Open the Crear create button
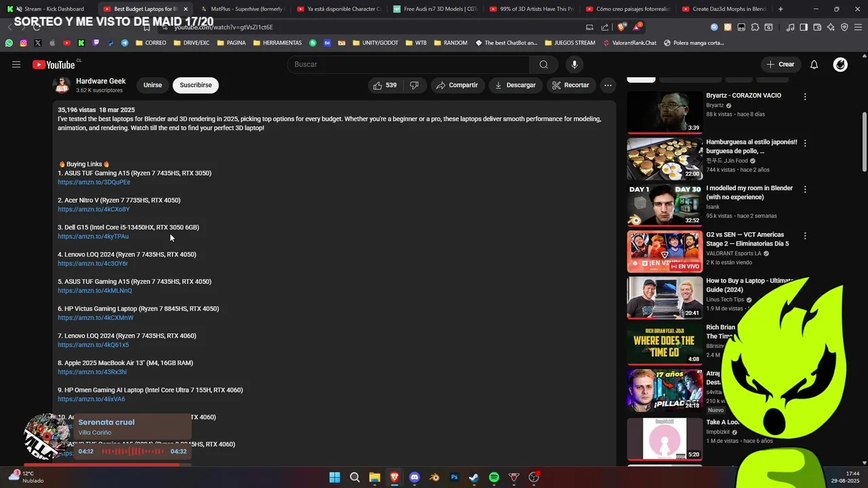This screenshot has width=868, height=488. (x=780, y=64)
